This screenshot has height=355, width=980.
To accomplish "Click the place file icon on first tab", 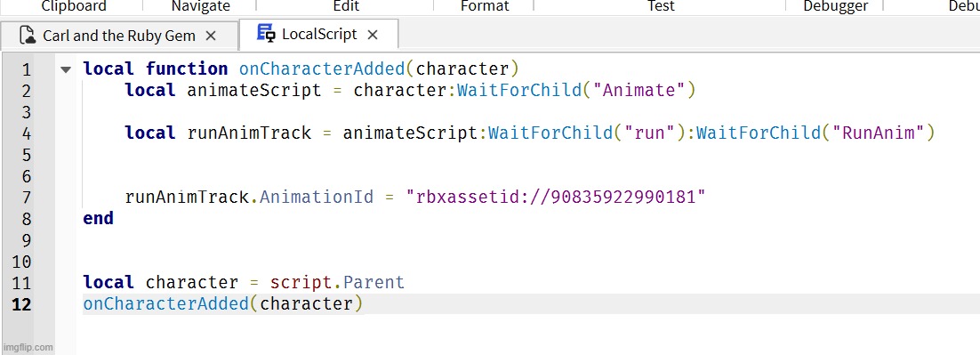I will point(28,36).
